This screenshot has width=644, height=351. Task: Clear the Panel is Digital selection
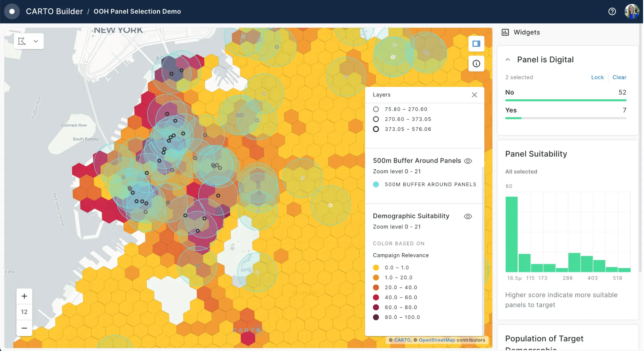point(619,77)
